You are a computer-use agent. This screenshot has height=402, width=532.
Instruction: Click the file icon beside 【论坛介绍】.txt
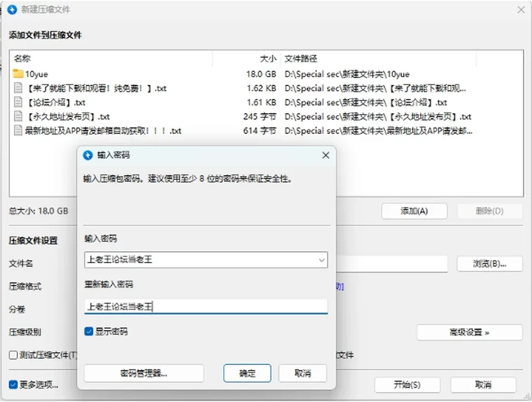pos(18,102)
